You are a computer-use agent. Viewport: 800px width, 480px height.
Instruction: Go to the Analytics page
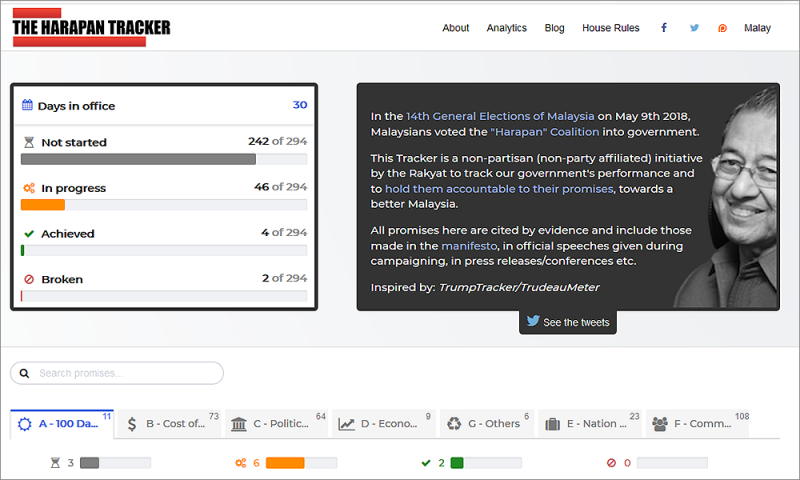[x=506, y=28]
